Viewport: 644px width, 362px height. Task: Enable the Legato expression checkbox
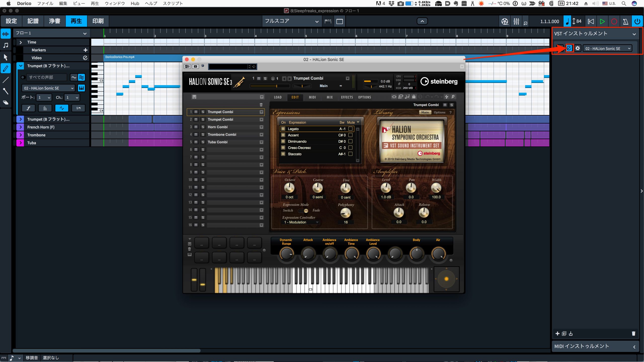pyautogui.click(x=283, y=129)
